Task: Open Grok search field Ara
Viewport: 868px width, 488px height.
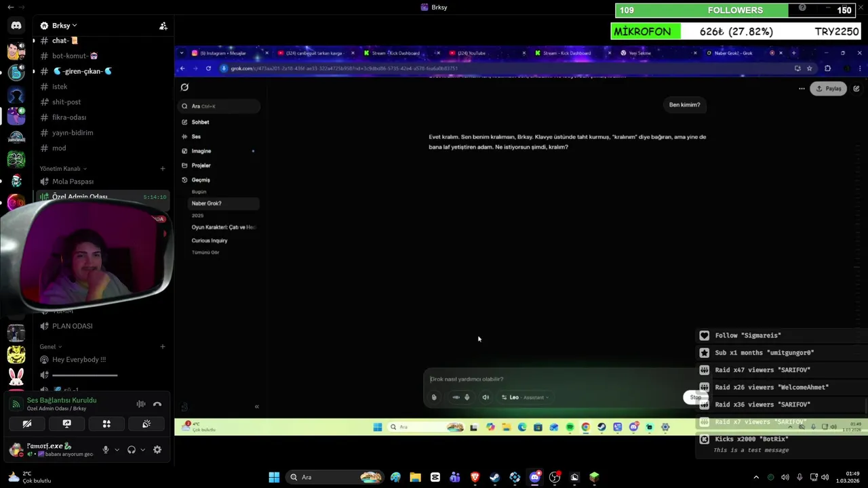Action: click(x=220, y=106)
